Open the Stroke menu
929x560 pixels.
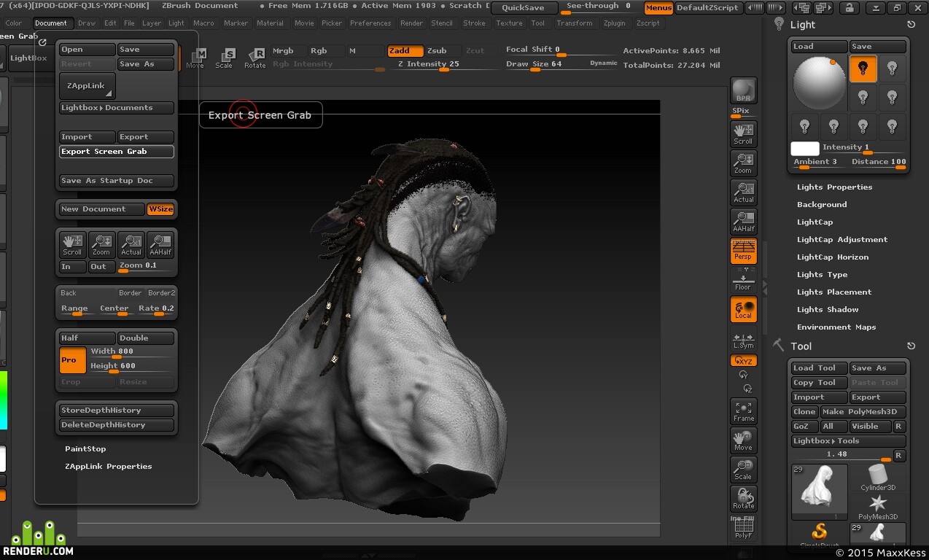pos(474,23)
